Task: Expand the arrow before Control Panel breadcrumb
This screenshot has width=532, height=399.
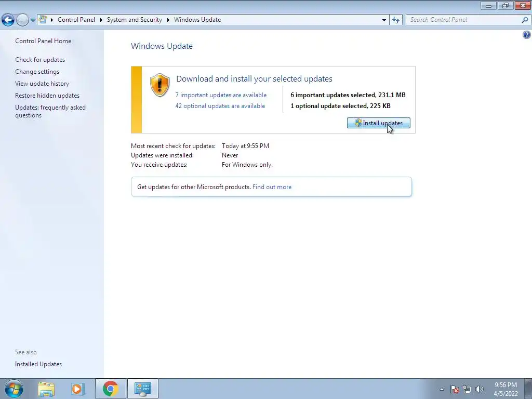Action: [52, 20]
